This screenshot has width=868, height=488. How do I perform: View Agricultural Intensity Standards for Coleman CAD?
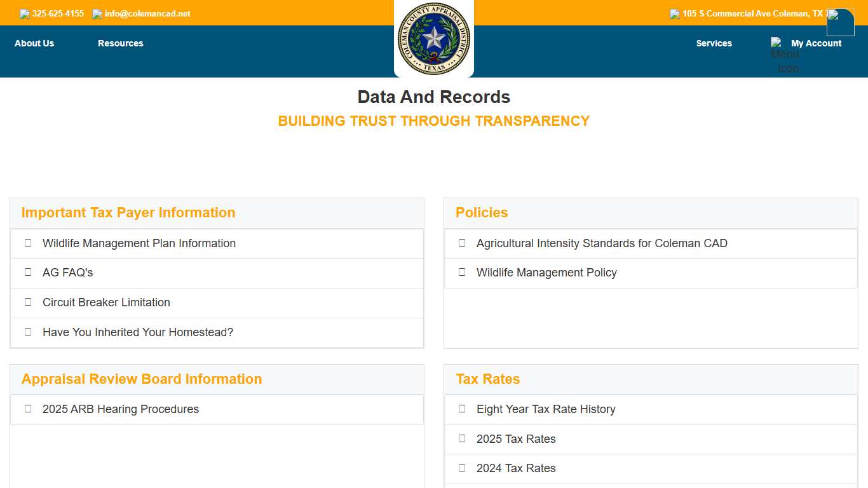[x=601, y=243]
